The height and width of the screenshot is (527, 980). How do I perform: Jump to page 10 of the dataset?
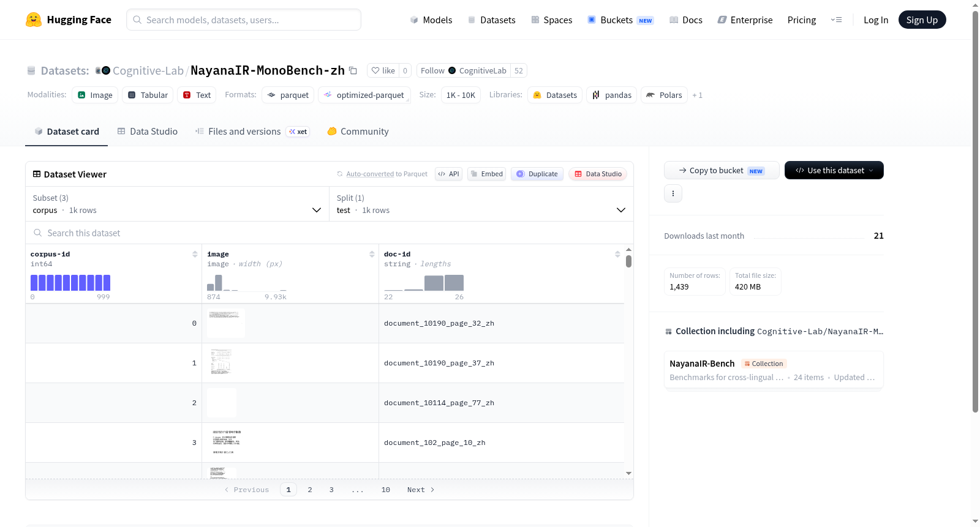click(386, 490)
